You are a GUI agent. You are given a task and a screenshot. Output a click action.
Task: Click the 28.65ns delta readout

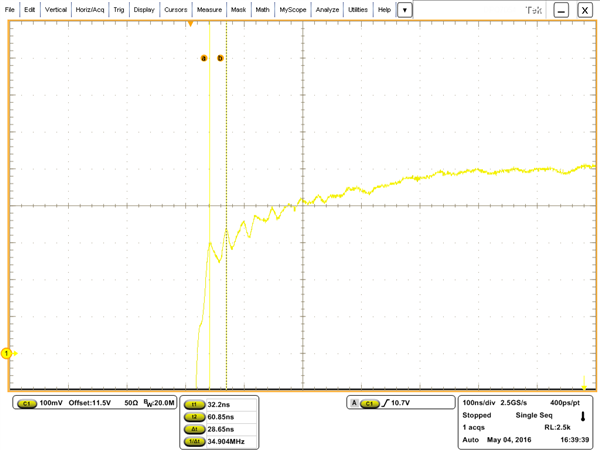tap(221, 429)
